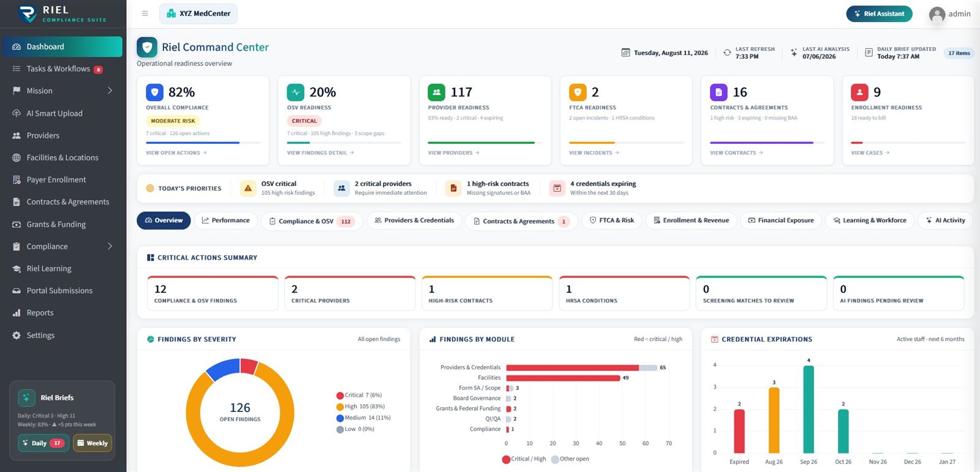Open the admin user avatar
The width and height of the screenshot is (980, 472).
[x=937, y=14]
